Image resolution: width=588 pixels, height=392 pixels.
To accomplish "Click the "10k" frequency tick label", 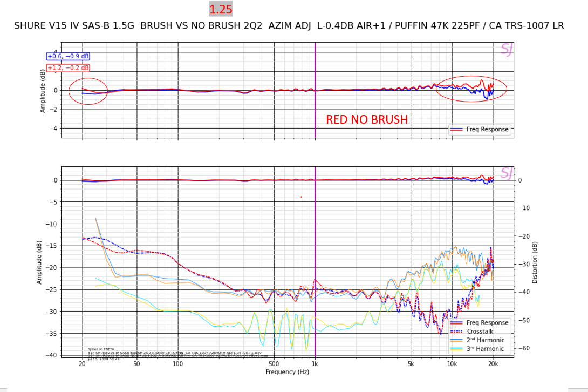I will point(452,363).
